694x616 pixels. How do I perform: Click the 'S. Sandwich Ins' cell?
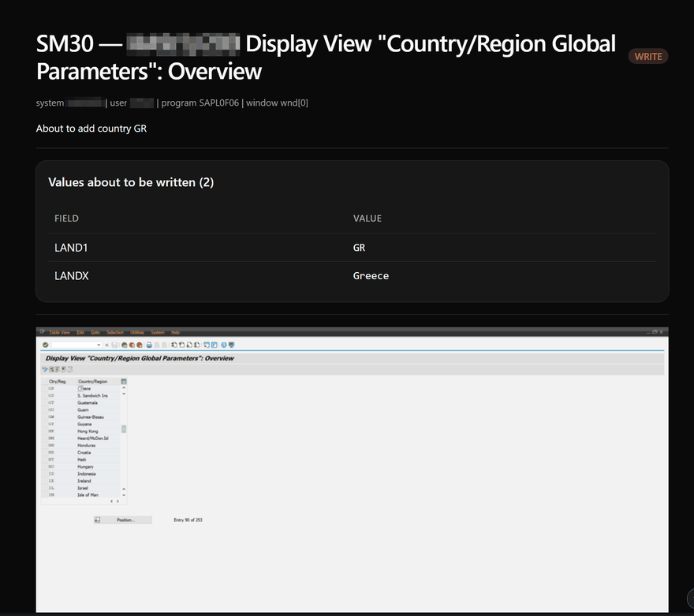pos(99,396)
